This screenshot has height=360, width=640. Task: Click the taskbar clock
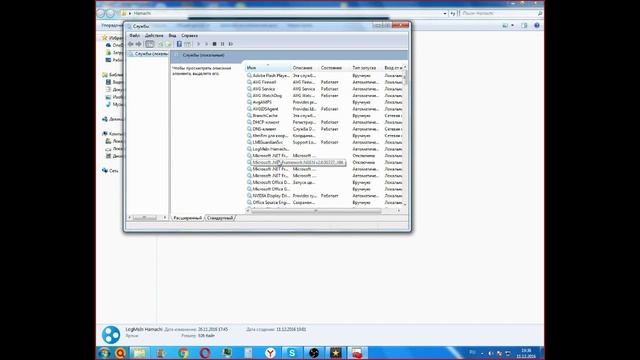526,353
